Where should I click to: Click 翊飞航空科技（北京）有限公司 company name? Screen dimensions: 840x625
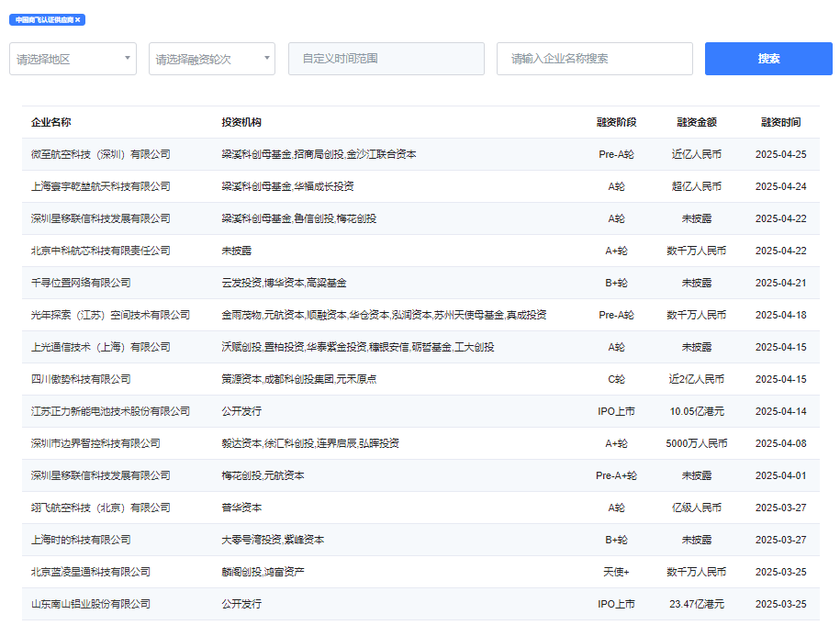[101, 508]
